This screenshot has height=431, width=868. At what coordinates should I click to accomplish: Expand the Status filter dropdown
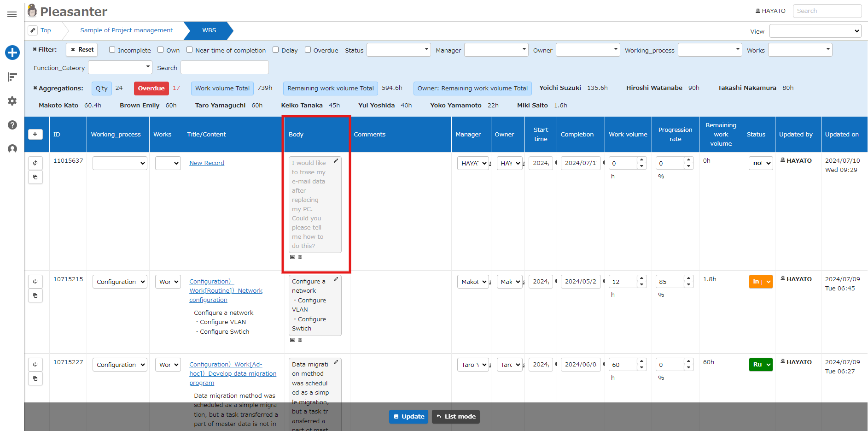pyautogui.click(x=399, y=50)
